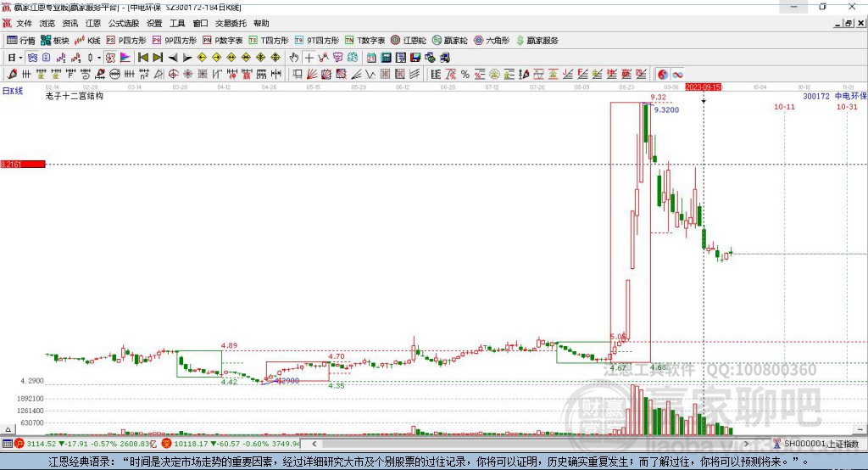Click the yin-yang taiji icon

click(663, 74)
